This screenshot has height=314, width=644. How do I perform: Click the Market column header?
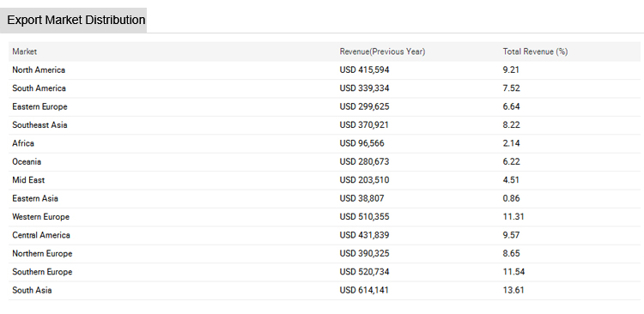point(25,51)
